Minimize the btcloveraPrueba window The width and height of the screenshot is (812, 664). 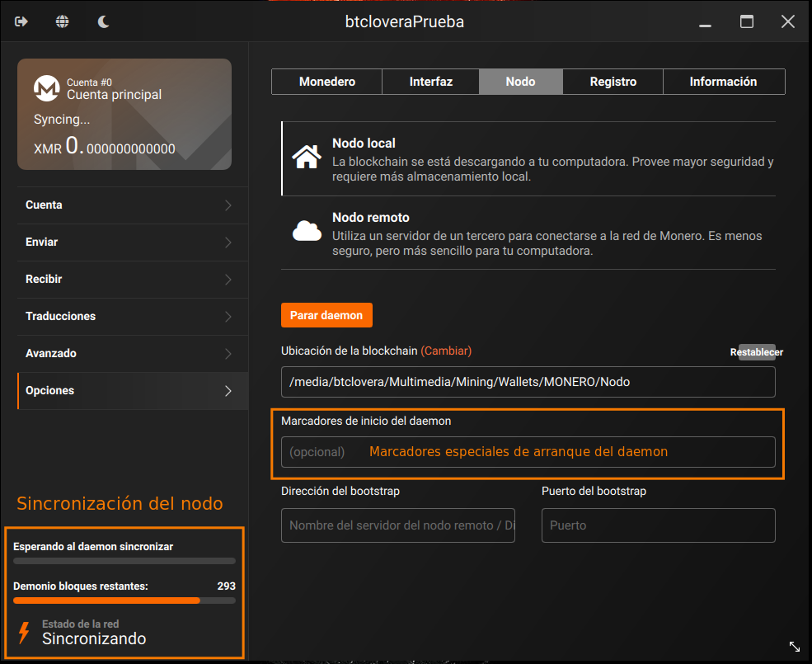click(x=705, y=25)
